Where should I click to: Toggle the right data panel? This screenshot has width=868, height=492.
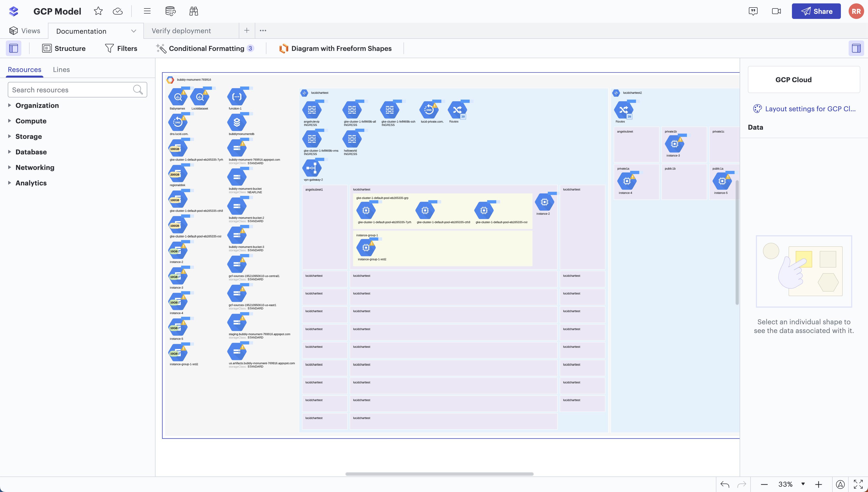856,48
